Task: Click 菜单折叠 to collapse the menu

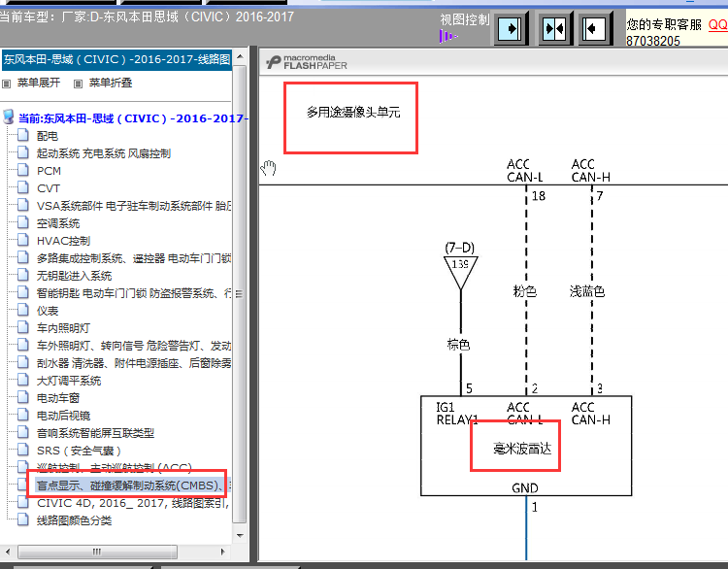Action: pos(111,83)
